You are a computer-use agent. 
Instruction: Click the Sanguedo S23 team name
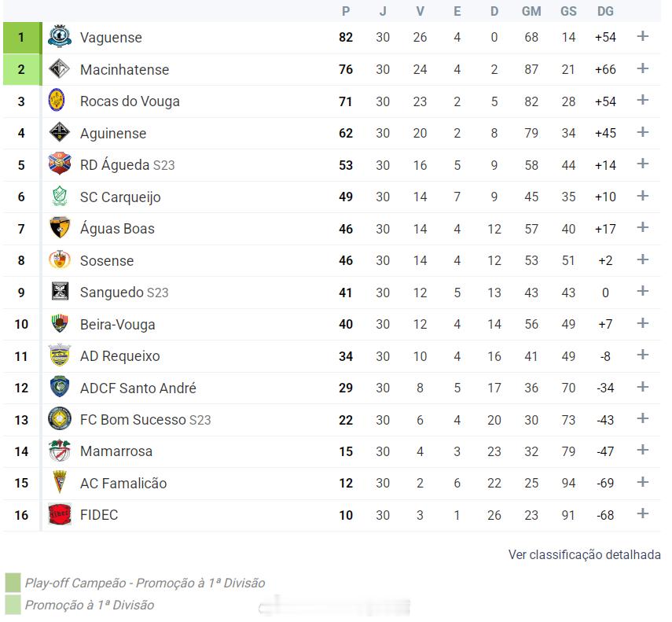click(x=124, y=293)
